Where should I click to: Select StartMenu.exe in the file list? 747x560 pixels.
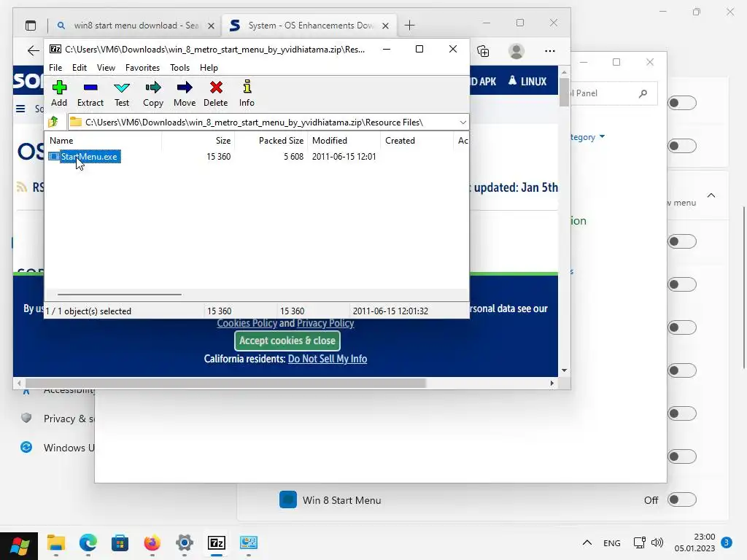(x=85, y=156)
